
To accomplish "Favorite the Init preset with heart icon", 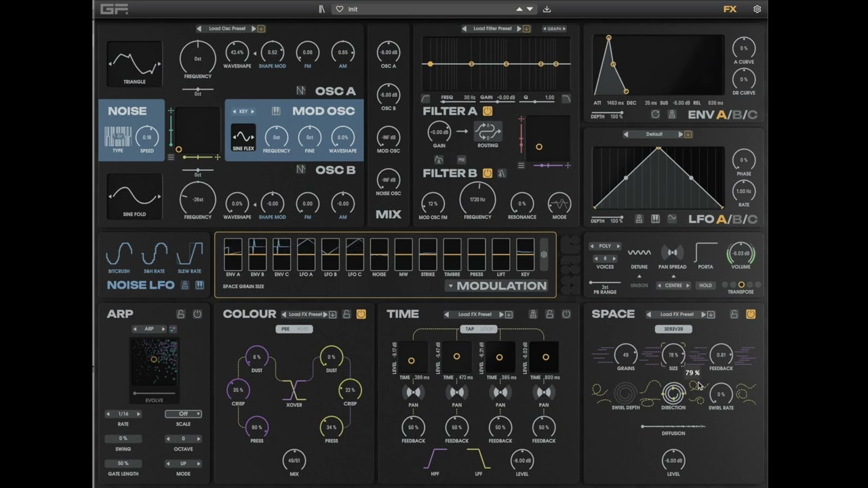I will (340, 9).
